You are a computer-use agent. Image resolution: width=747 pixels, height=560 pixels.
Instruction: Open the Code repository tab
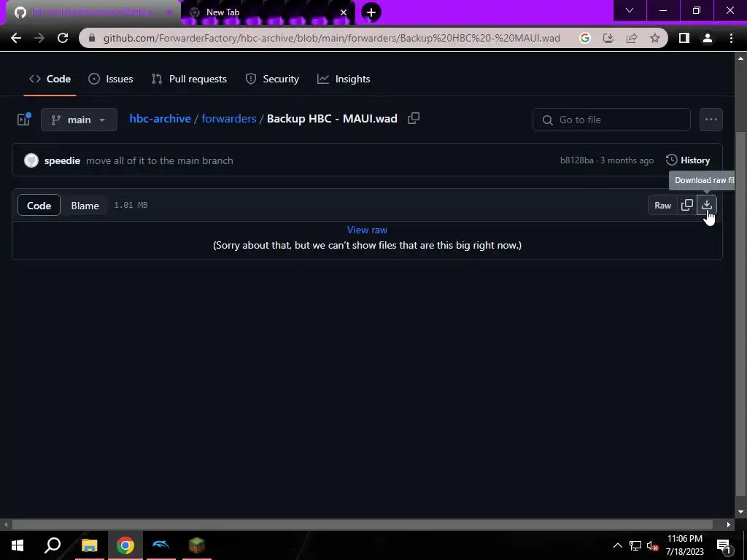point(50,79)
